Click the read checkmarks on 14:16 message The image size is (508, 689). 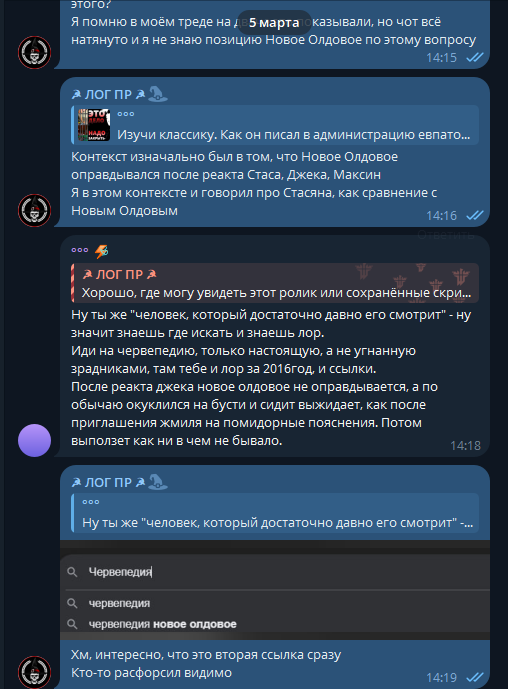tap(475, 215)
